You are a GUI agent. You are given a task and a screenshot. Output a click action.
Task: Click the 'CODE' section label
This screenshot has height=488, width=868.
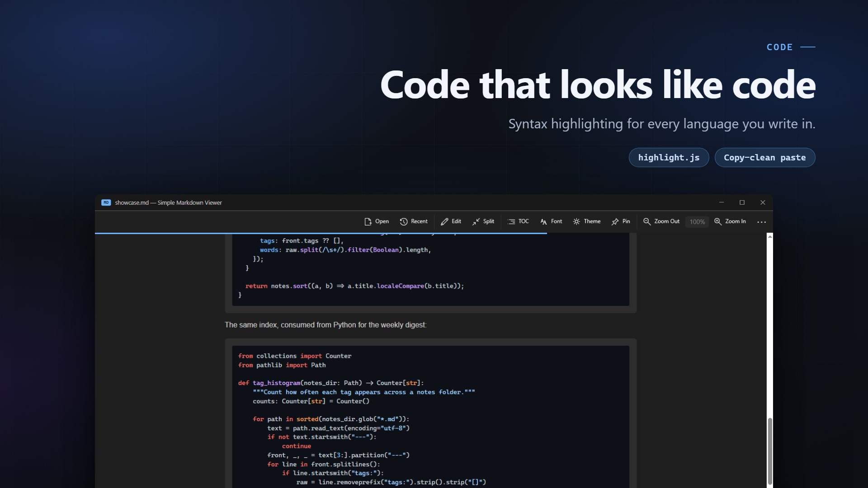[779, 47]
